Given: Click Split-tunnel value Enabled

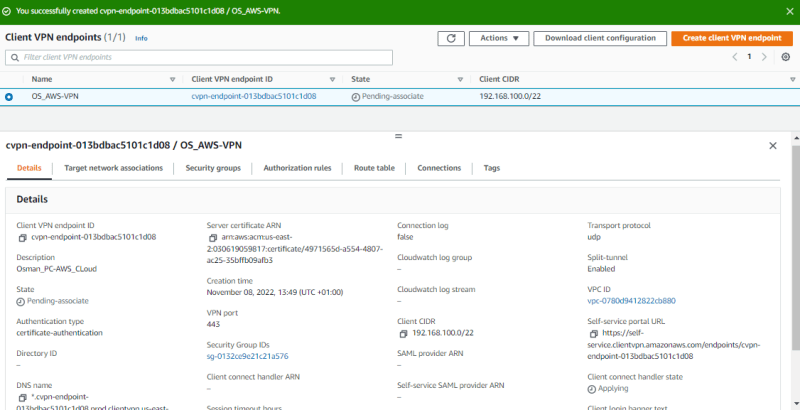Looking at the screenshot, I should [601, 269].
